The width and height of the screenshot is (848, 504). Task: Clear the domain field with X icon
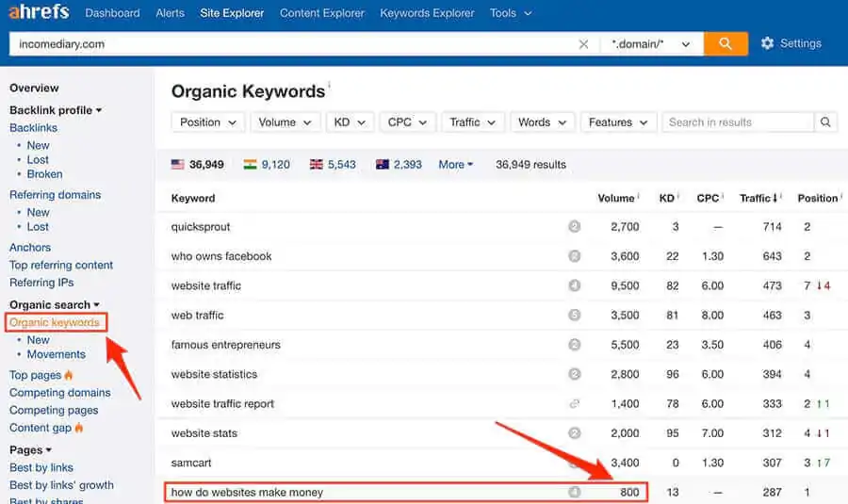click(583, 44)
